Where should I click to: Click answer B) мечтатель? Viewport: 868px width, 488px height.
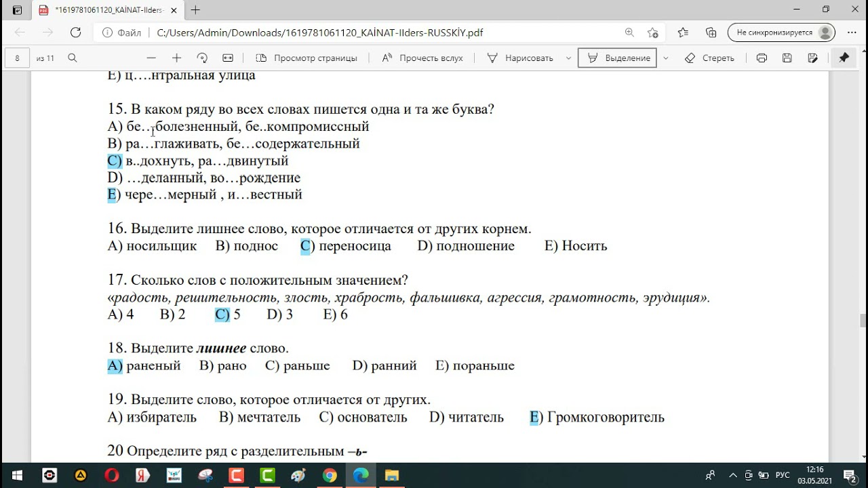point(260,418)
